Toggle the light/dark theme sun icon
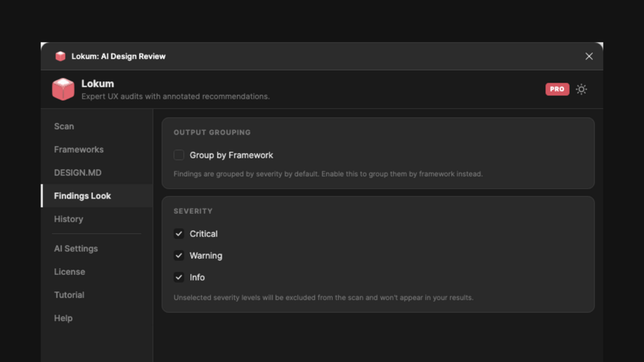 point(581,89)
